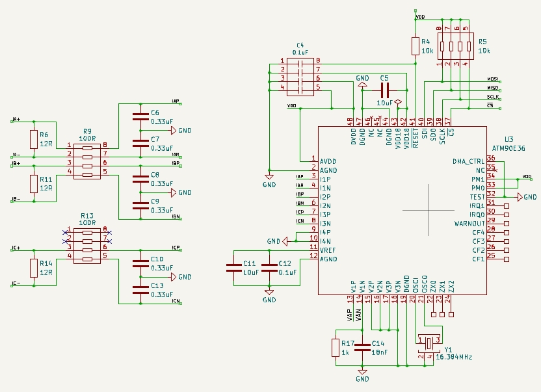Screen dimensions: 541x392
Task: Click the GND symbol between C6 and C7
Action: coord(174,131)
